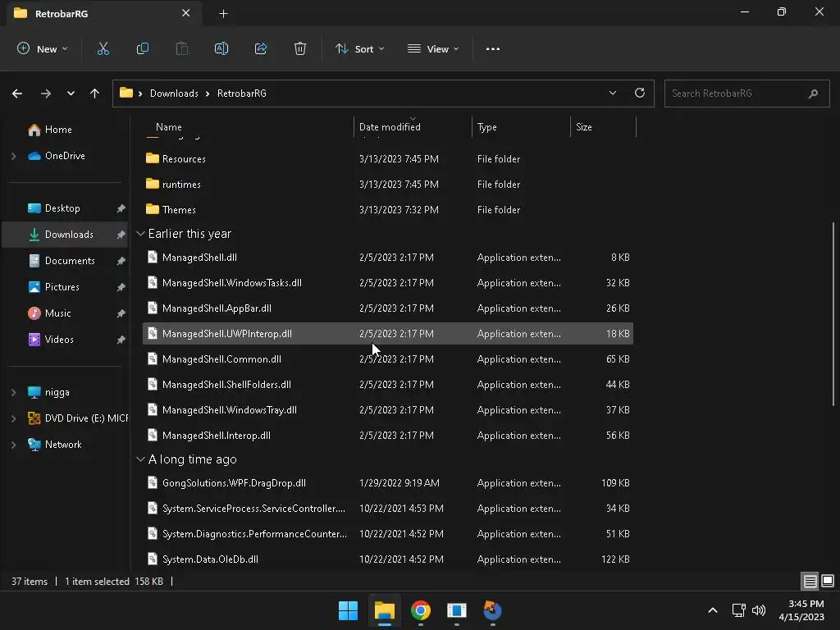Switch to details view layout icon
Screen dimensions: 840x630
point(810,581)
